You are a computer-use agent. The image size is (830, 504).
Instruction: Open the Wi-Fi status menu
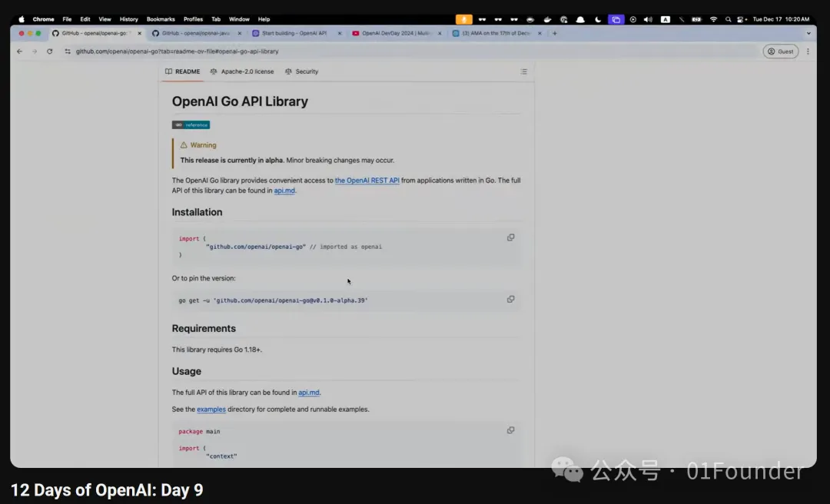click(x=713, y=19)
